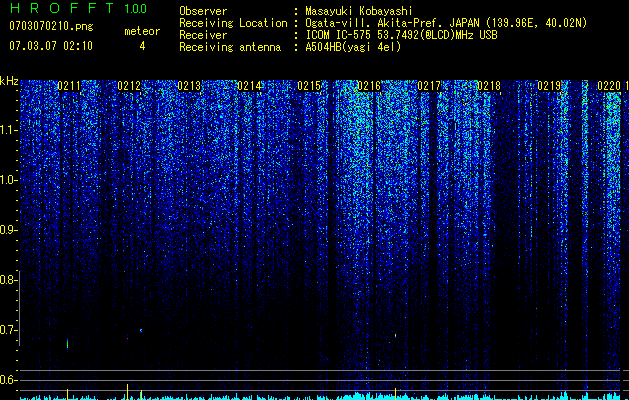The image size is (629, 400).
Task: Click the 0.7 kHz axis tick label
Action: pyautogui.click(x=8, y=330)
